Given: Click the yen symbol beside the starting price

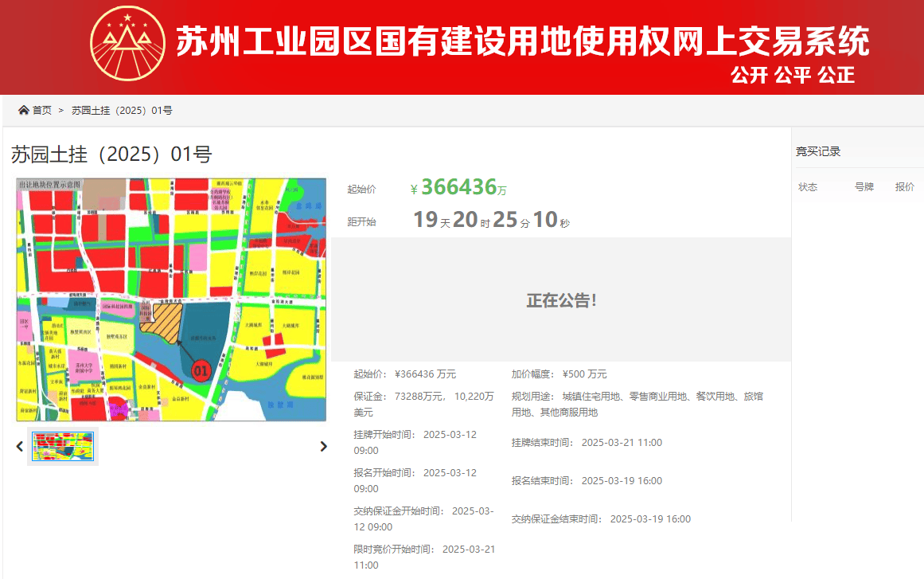Looking at the screenshot, I should (x=414, y=190).
